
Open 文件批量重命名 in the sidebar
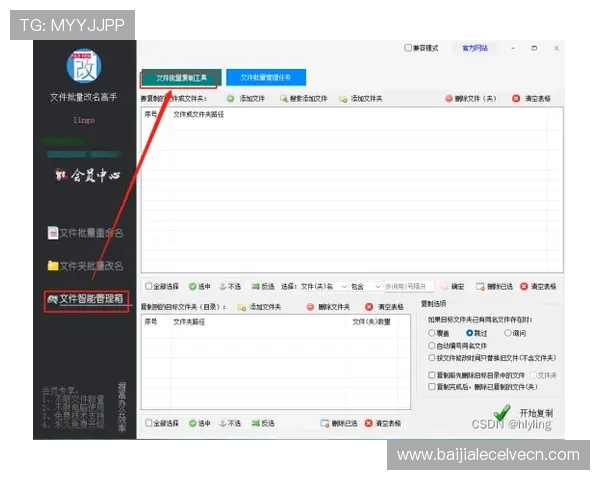85,233
